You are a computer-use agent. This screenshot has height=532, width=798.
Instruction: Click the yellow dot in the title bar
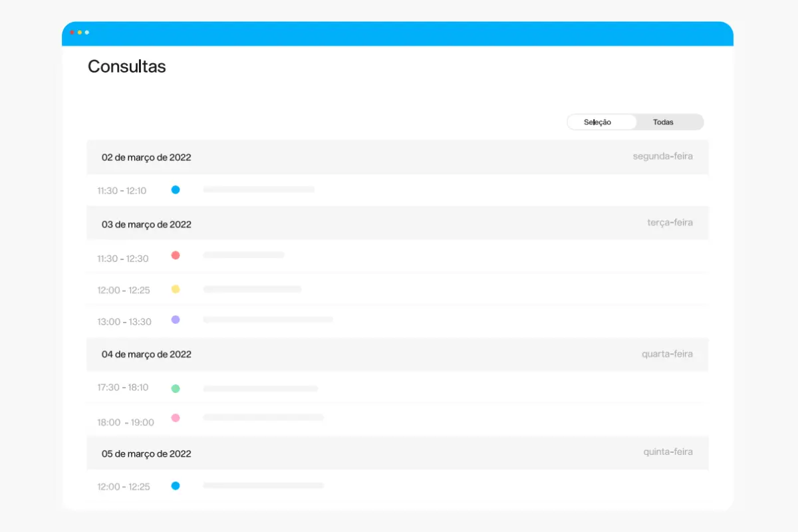80,33
